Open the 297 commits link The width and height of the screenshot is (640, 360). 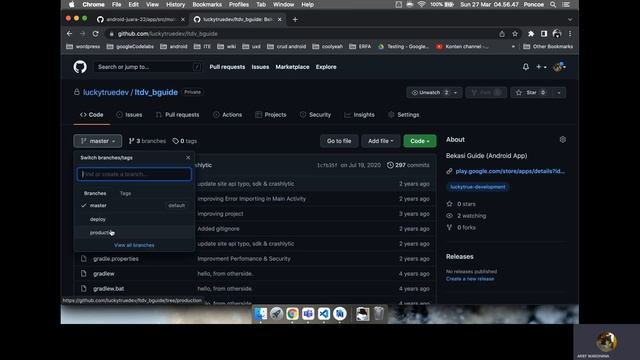pos(409,165)
